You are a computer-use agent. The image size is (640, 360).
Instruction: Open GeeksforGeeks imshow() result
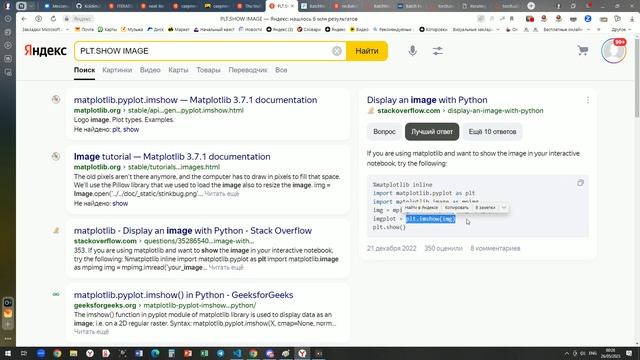click(183, 295)
